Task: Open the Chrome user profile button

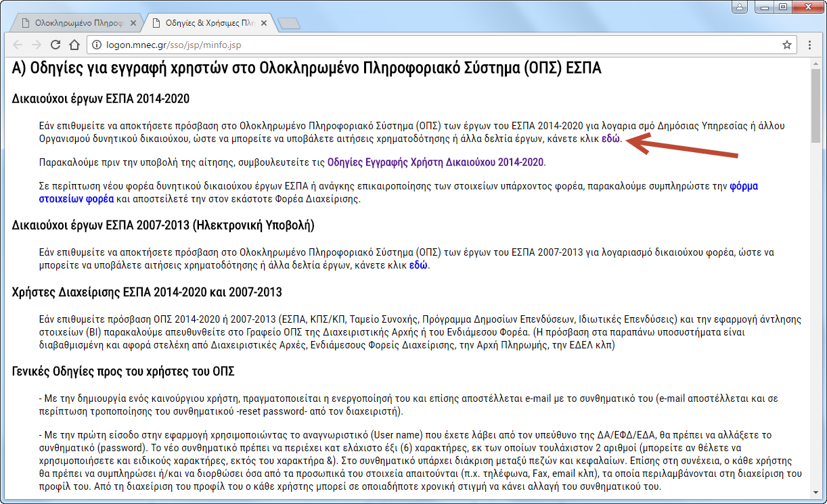Action: coord(740,7)
